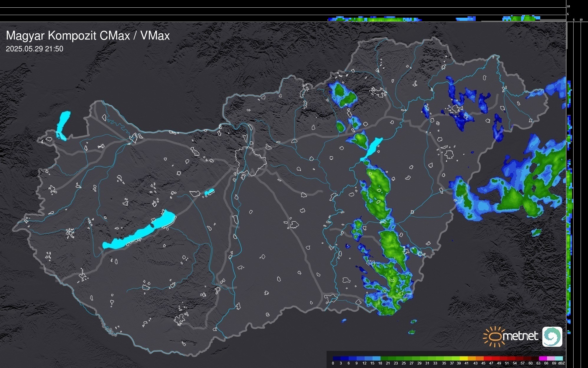Click the green echo in top VMax profile
588x368 pixels.
pyautogui.click(x=383, y=19)
